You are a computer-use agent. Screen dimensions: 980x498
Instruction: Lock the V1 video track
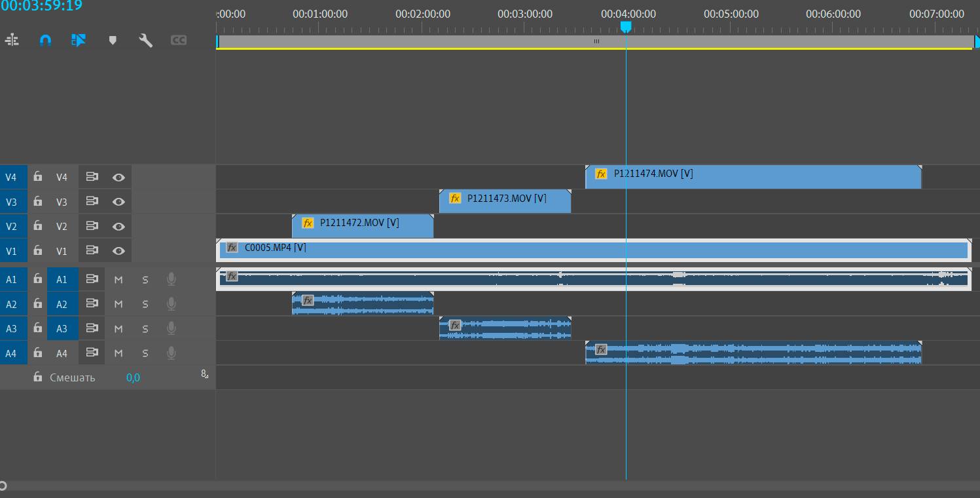(38, 250)
